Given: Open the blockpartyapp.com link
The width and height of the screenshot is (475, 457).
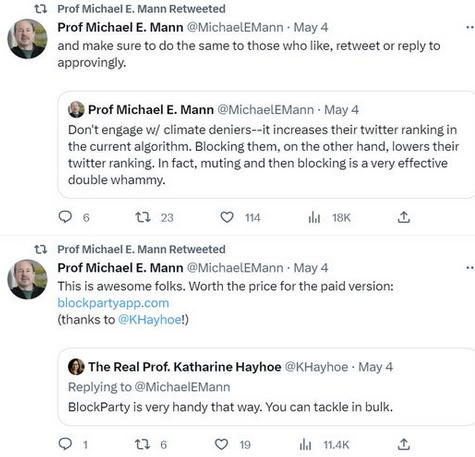Looking at the screenshot, I should tap(113, 303).
